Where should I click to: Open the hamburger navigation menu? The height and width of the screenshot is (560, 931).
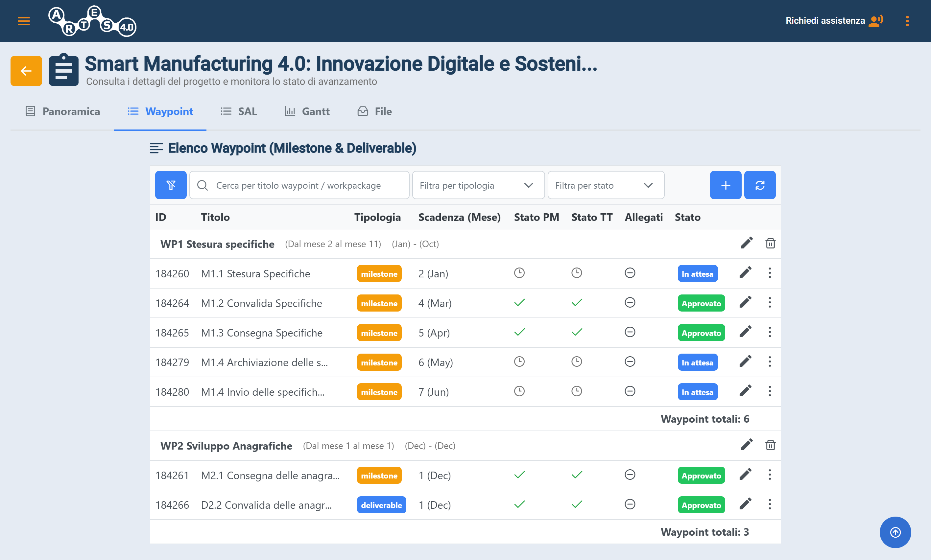coord(24,21)
